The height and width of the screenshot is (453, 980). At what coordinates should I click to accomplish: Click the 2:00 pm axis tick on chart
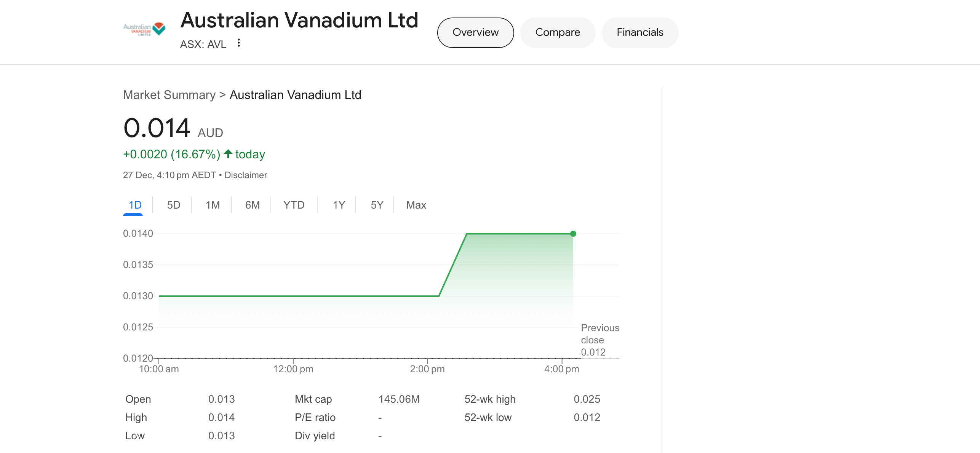(427, 369)
